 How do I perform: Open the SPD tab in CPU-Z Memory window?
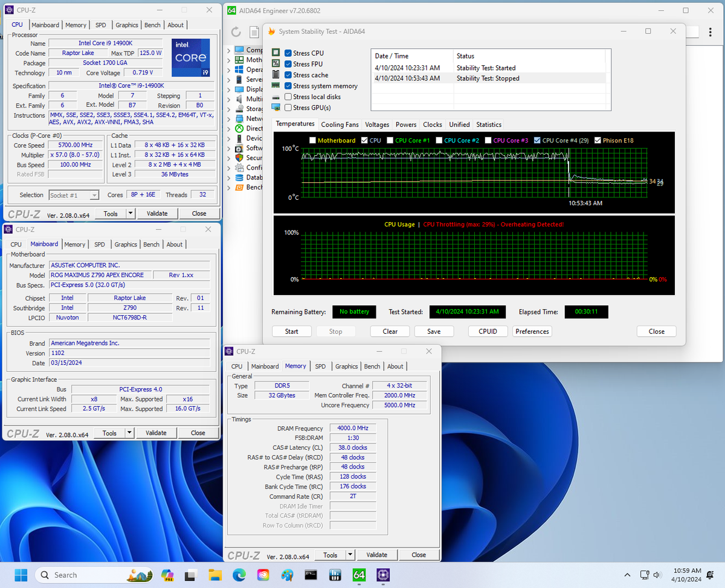click(x=320, y=366)
